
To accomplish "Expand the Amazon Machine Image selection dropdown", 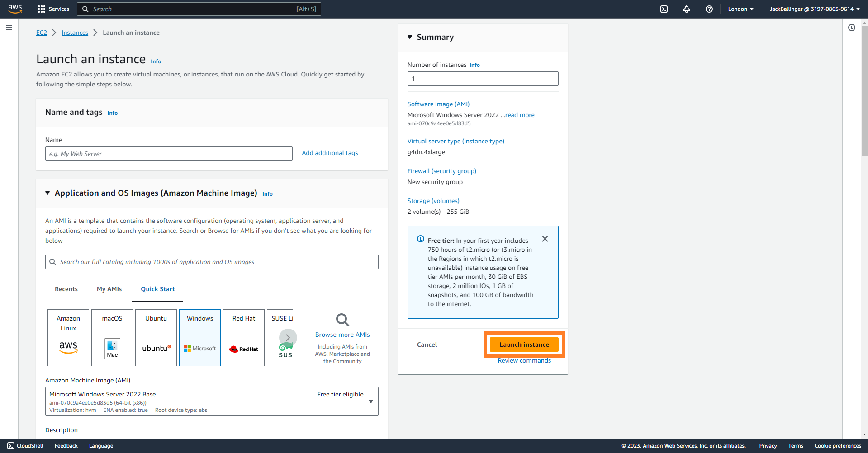I will [x=370, y=401].
